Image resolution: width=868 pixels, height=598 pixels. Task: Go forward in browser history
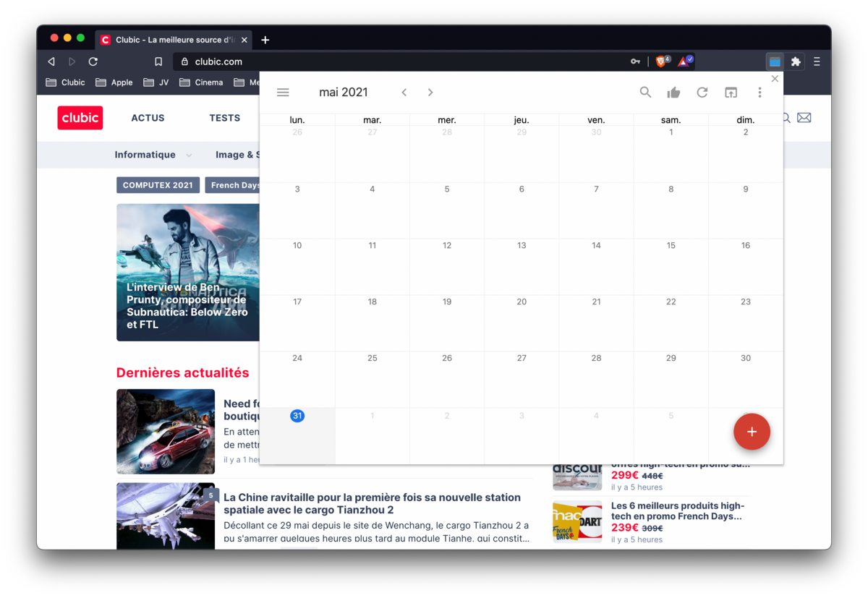pyautogui.click(x=72, y=62)
